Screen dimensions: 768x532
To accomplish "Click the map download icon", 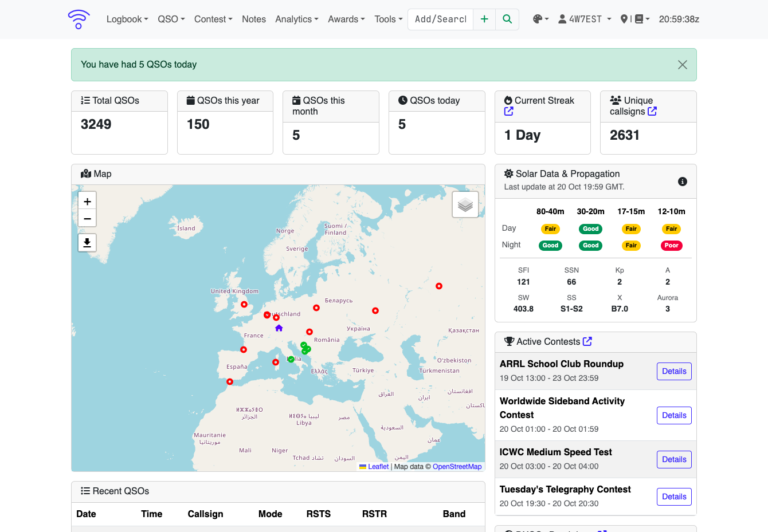I will tap(87, 243).
